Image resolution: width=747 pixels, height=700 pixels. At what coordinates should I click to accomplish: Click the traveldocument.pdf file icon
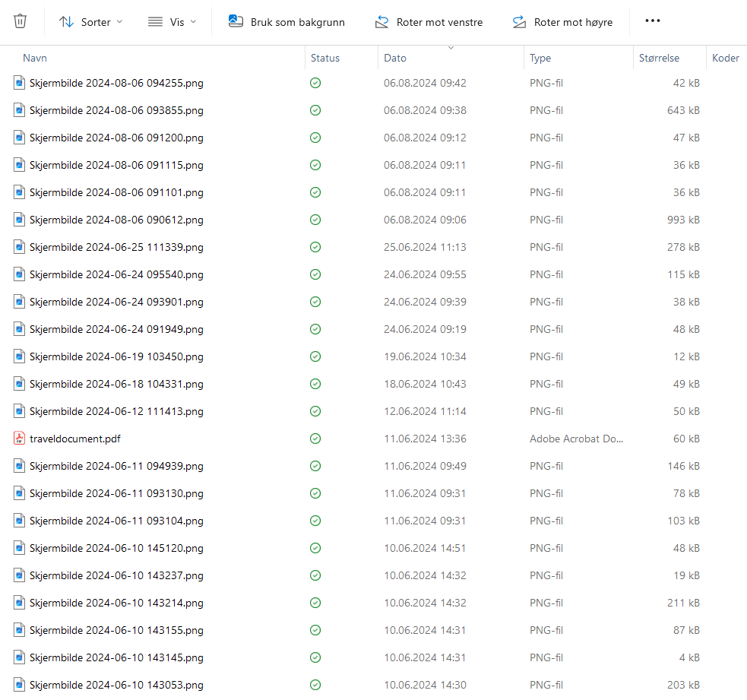[20, 439]
